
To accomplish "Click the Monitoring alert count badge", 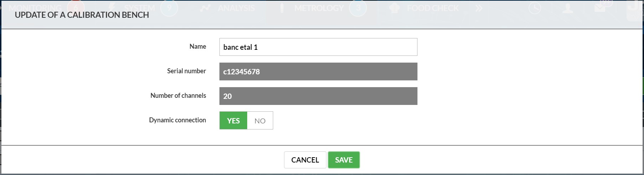I will click(76, 8).
